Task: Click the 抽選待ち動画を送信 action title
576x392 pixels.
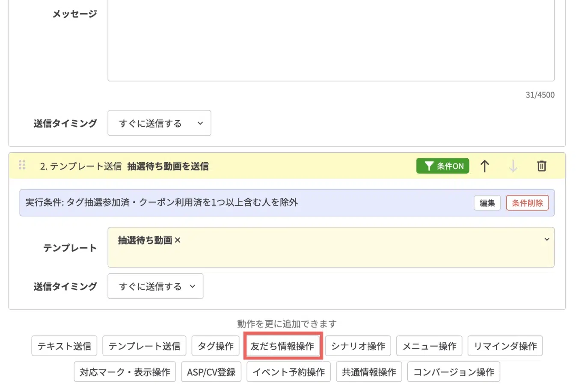Action: coord(168,166)
